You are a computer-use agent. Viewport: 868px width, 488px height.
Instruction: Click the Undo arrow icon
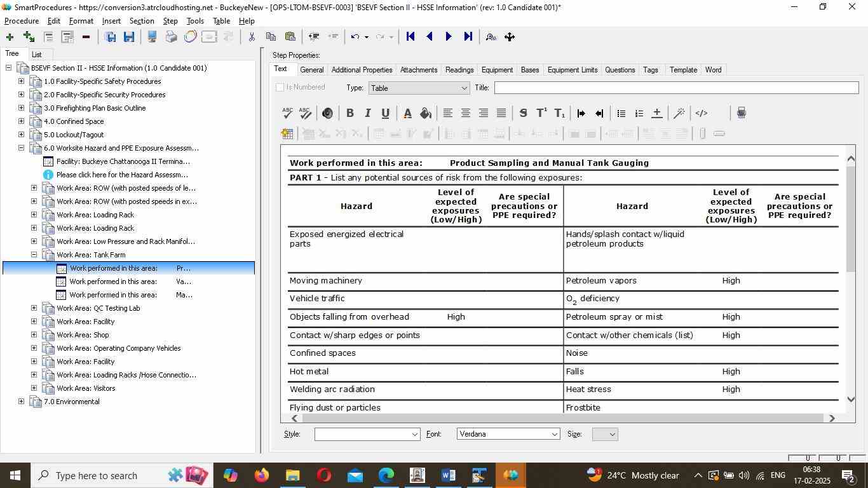click(355, 37)
